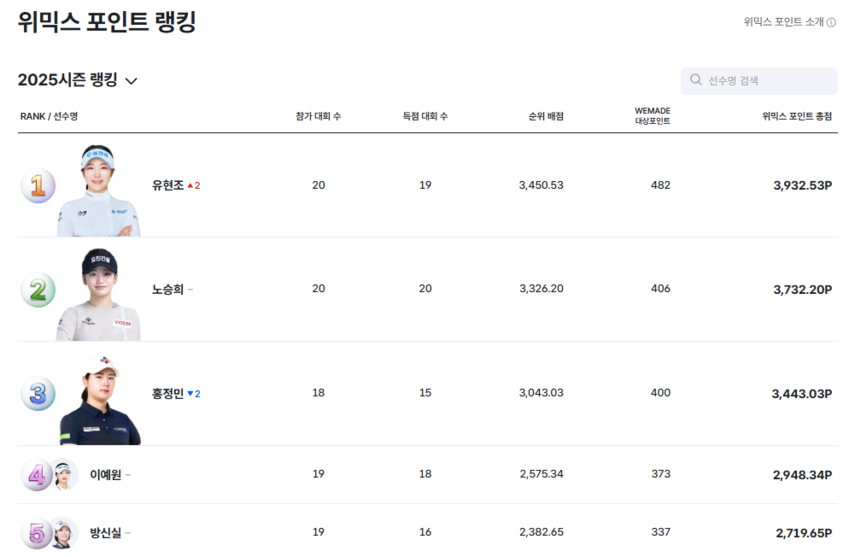The image size is (849, 557).
Task: Click the blue down arrow next to 홍정민
Action: point(190,394)
